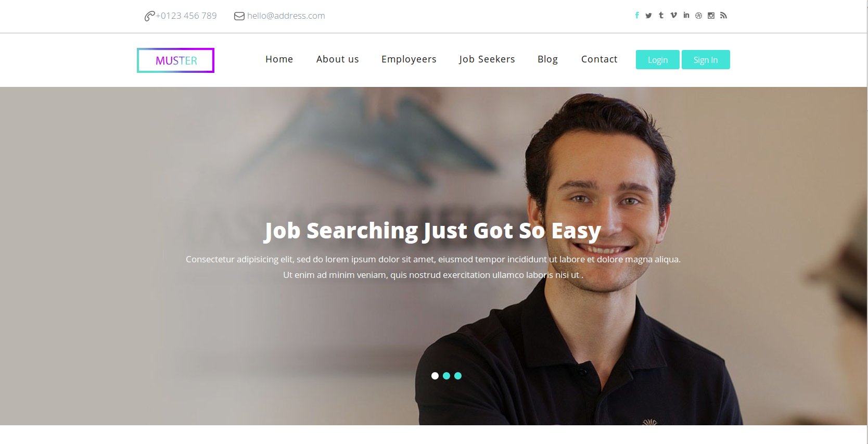Click the hello@address.com email link
The image size is (868, 444).
[286, 16]
